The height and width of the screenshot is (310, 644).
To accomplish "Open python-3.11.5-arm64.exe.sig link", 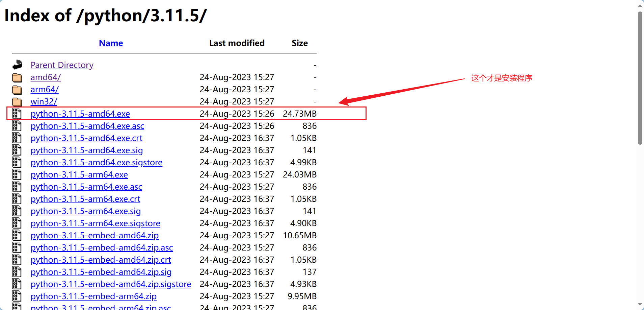I will 86,211.
